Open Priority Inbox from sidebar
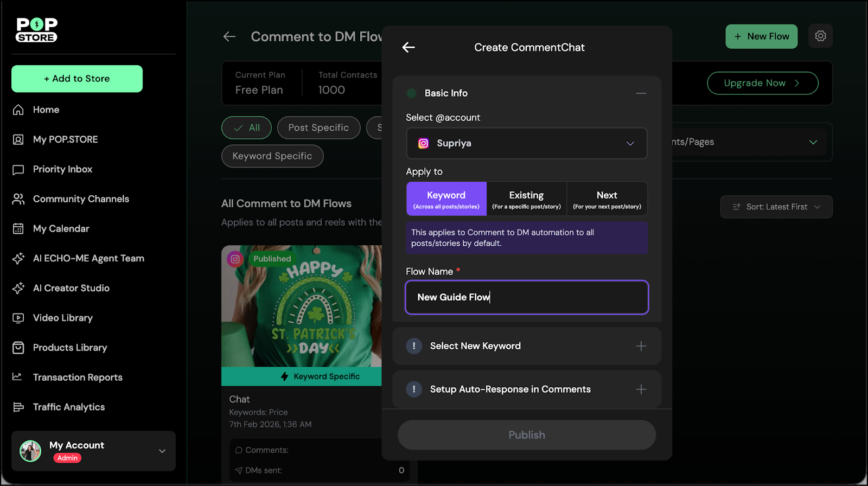Viewport: 868px width, 486px height. click(x=62, y=169)
